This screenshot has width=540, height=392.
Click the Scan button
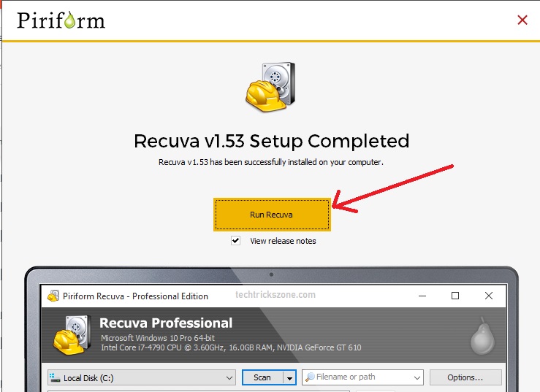pyautogui.click(x=262, y=377)
